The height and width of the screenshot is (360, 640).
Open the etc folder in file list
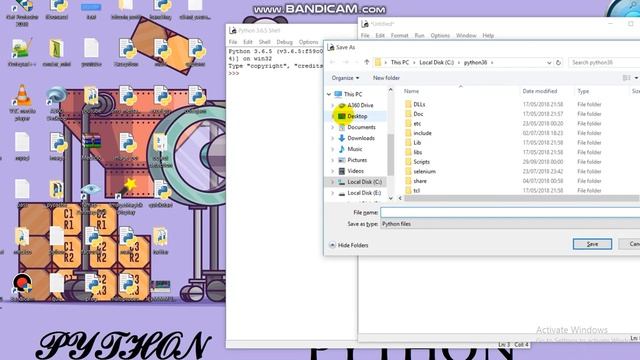tap(417, 124)
